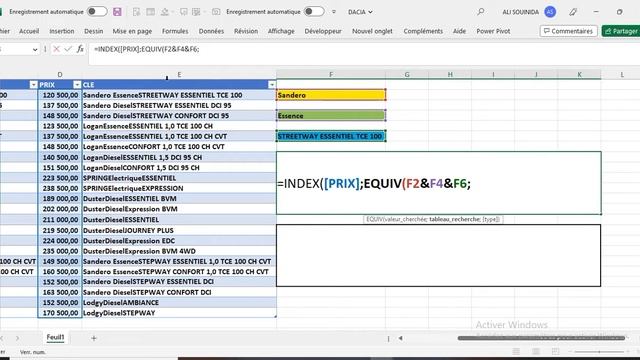
Task: Click the horizontal scroll left arrow
Action: [x=400, y=338]
